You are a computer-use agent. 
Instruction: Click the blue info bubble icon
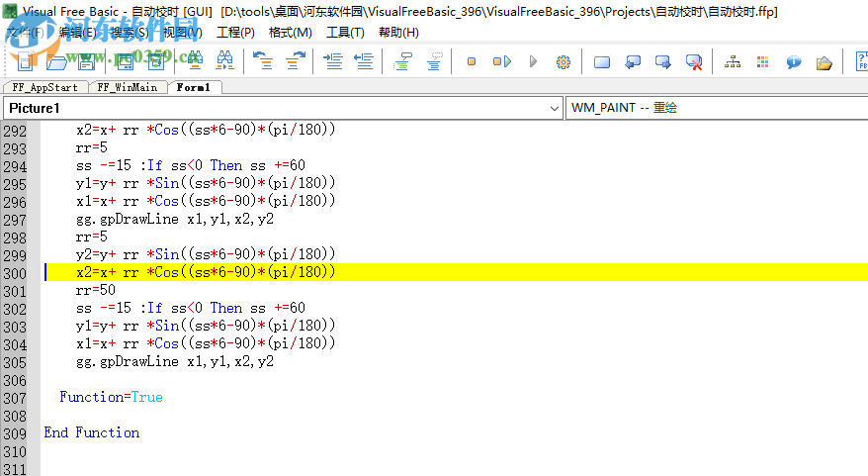[793, 62]
